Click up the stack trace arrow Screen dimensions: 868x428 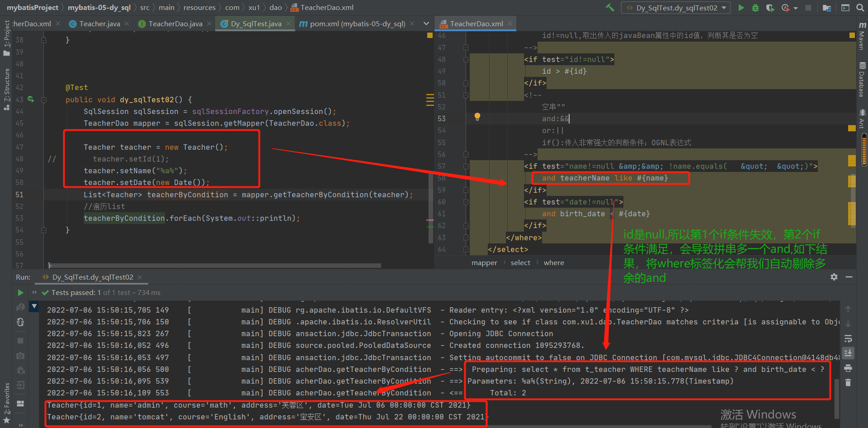tap(848, 309)
